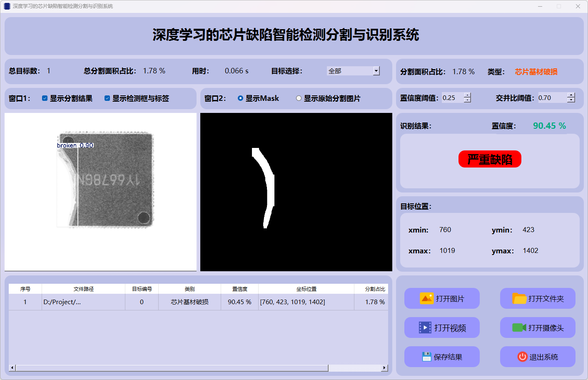
Task: Click the 文件路径 column header
Action: pos(83,289)
